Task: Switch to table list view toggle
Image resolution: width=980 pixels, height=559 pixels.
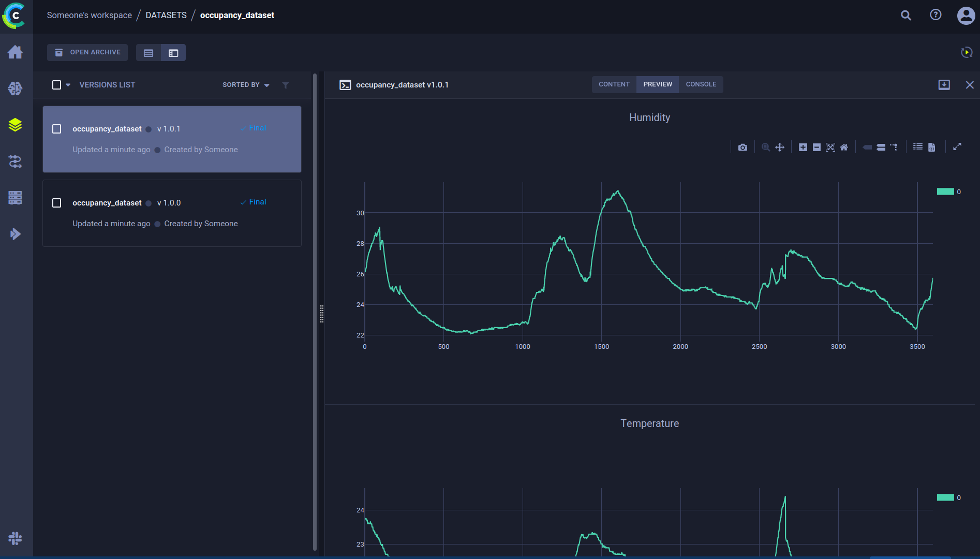Action: pyautogui.click(x=149, y=53)
